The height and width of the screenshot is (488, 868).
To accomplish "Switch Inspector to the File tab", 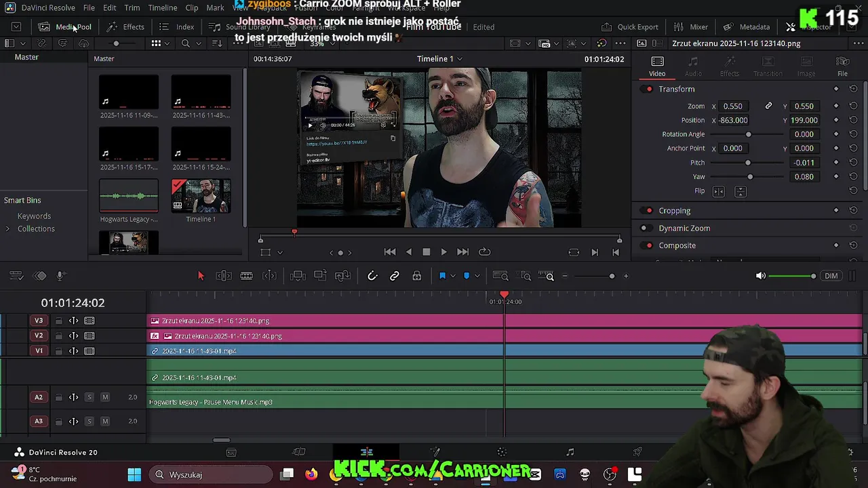I will [842, 66].
